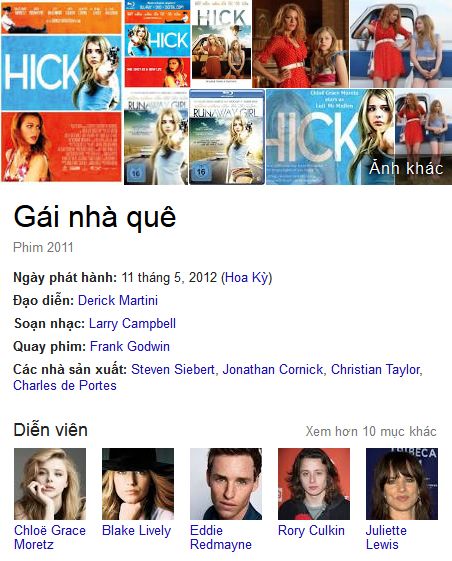Open the Frank Godwin cinematographer link
This screenshot has width=452, height=561.
pos(130,346)
